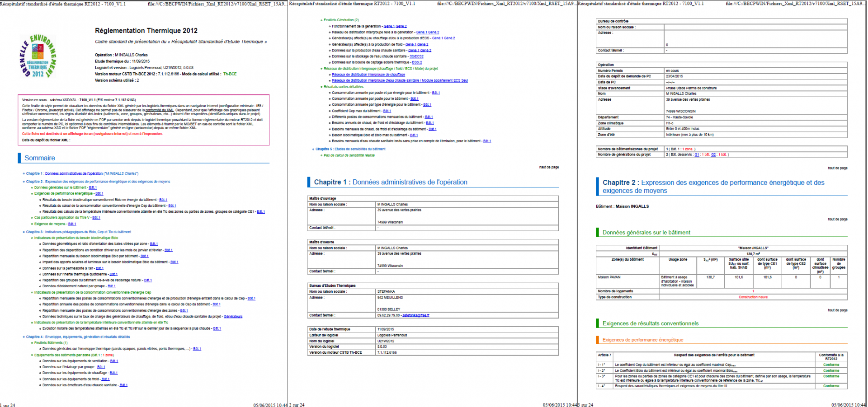The image size is (868, 407).
Task: Click 'Chapitre 5 : Etudes de sensibilités du bâtiment' entry
Action: [350, 149]
